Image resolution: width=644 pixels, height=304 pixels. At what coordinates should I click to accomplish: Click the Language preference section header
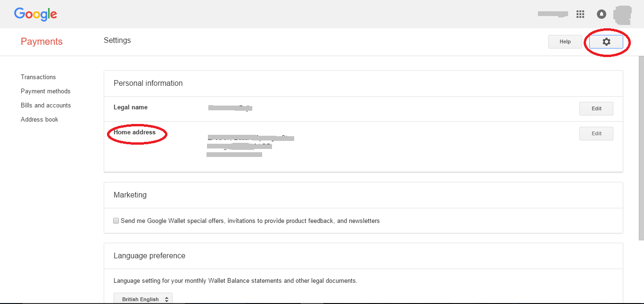pyautogui.click(x=149, y=256)
